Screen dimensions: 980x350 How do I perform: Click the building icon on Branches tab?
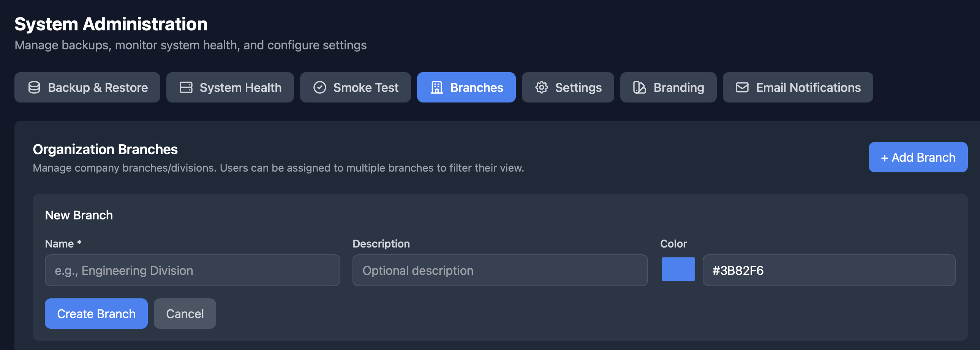(436, 87)
